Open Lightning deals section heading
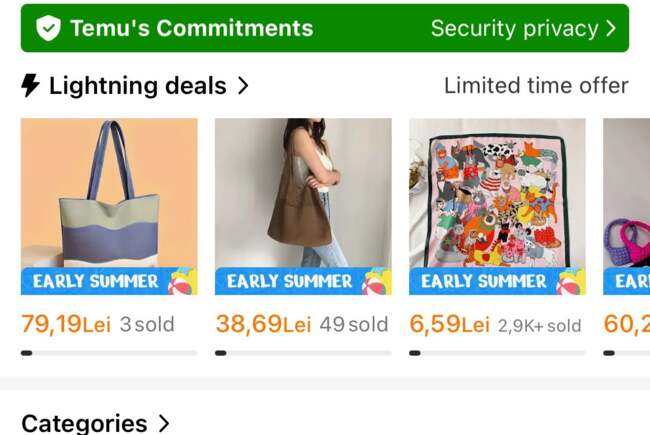Viewport: 650px width, 435px height. [137, 86]
